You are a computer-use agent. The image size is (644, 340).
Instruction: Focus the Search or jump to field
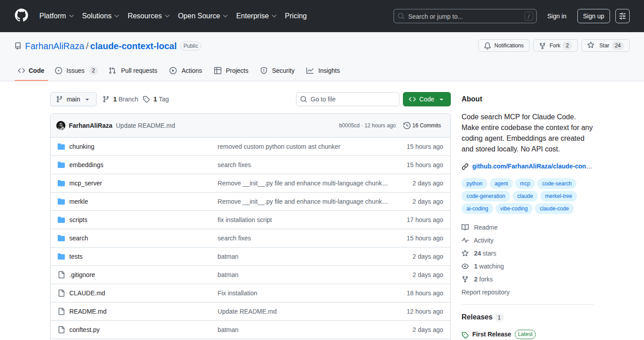coord(465,16)
